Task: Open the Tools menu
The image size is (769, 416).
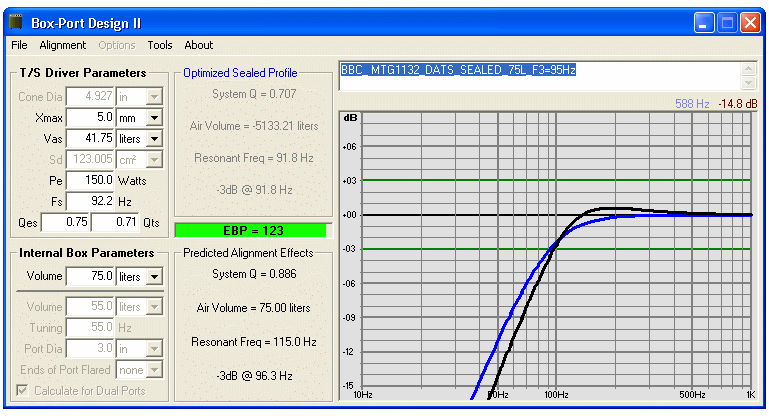Action: click(160, 45)
